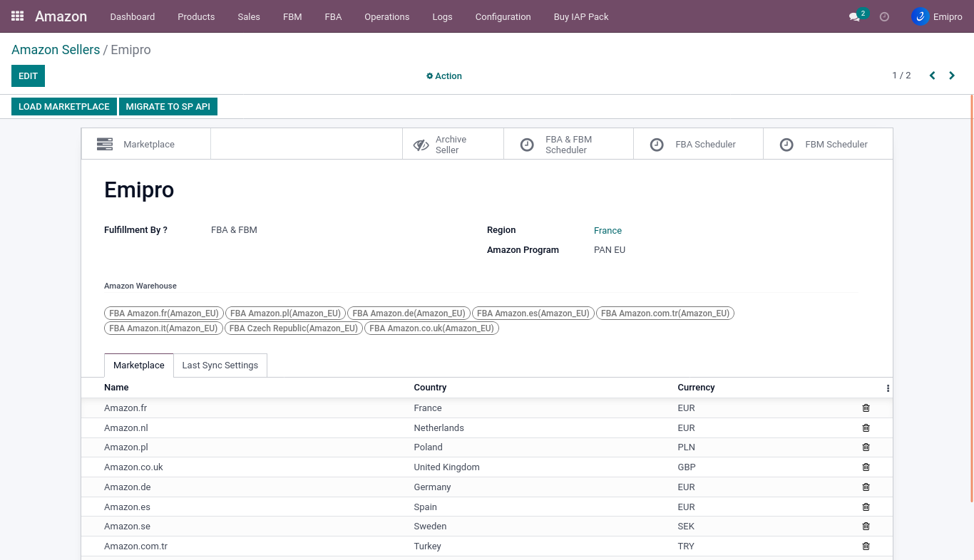Delete the Amazon.fr marketplace row
The width and height of the screenshot is (974, 560).
866,408
